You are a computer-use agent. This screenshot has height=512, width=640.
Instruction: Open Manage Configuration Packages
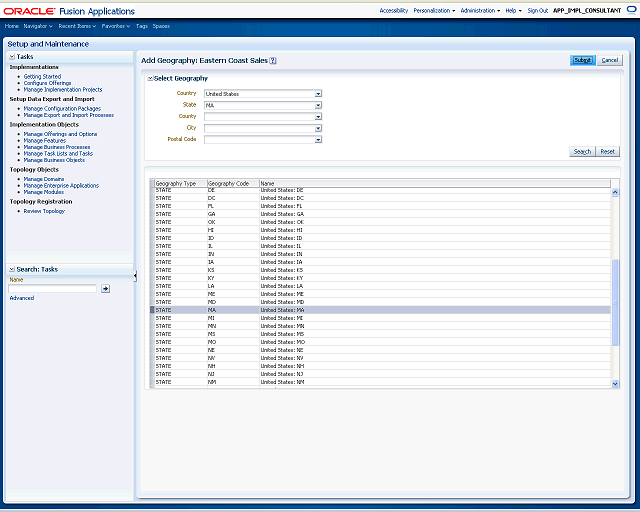(62, 109)
